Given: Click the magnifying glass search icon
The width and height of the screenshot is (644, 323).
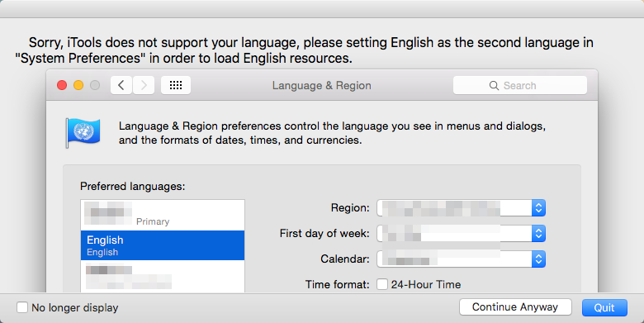Looking at the screenshot, I should 494,85.
